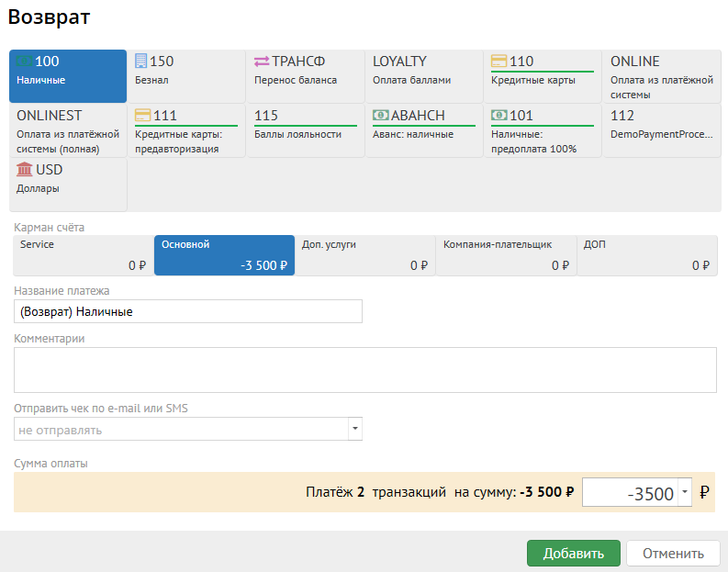Click the bank icon for USD Доллары

pyautogui.click(x=25, y=170)
